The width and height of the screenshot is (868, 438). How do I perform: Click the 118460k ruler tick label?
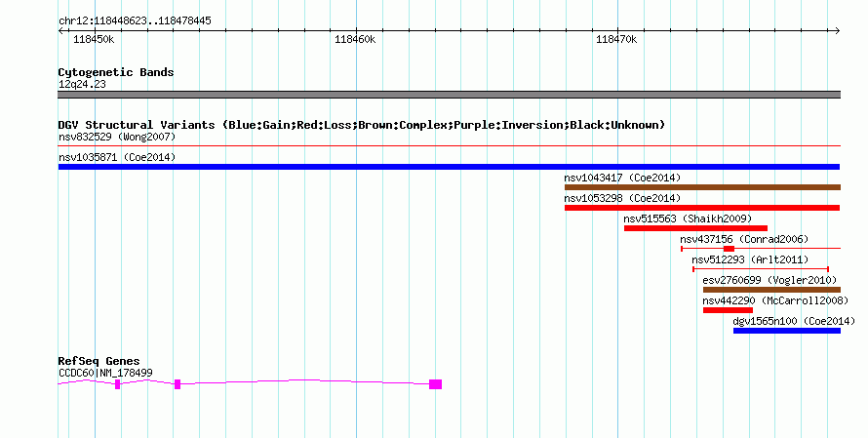[x=355, y=39]
